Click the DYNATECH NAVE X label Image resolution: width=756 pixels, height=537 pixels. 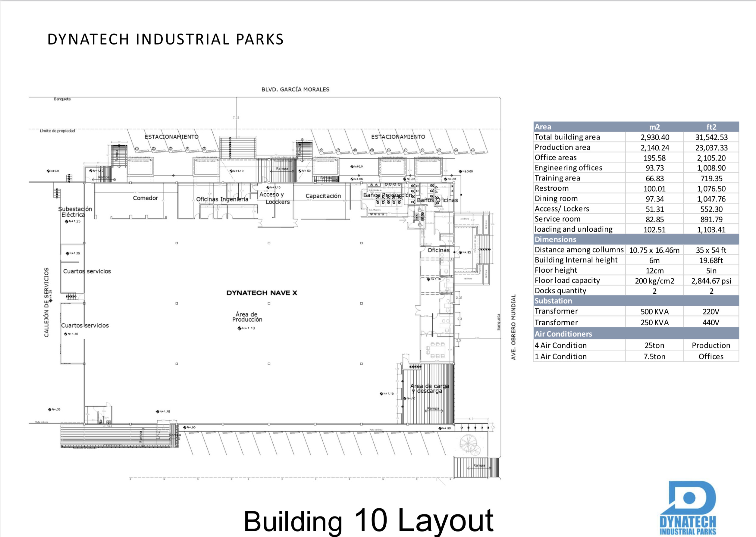pos(262,293)
